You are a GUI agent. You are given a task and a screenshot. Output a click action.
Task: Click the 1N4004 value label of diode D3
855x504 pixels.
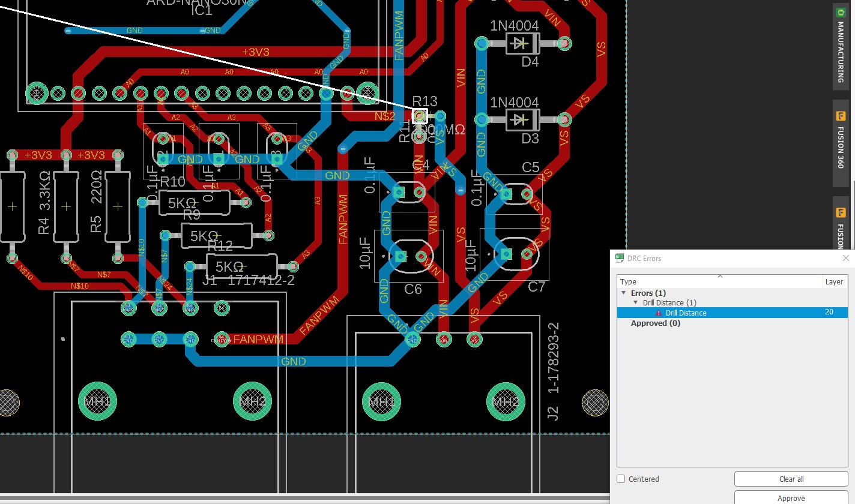pyautogui.click(x=515, y=103)
